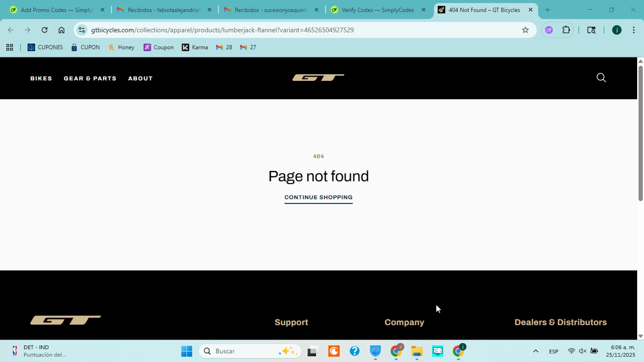This screenshot has height=362, width=644.
Task: Click the scrollbar up arrow
Action: coord(641,61)
